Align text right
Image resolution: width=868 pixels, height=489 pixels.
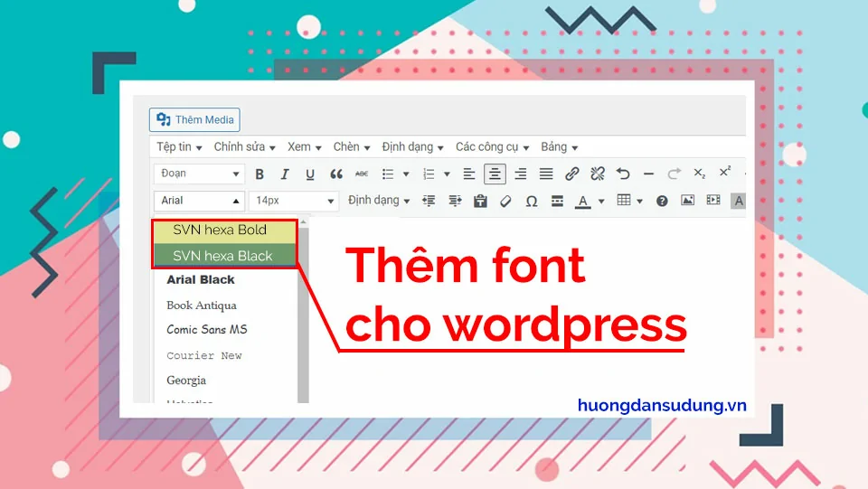click(x=521, y=174)
